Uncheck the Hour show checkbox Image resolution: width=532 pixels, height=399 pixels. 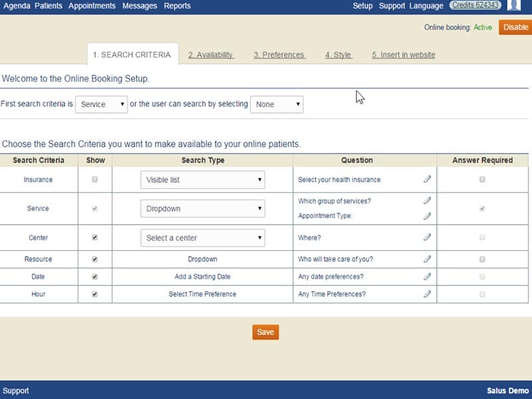point(94,294)
